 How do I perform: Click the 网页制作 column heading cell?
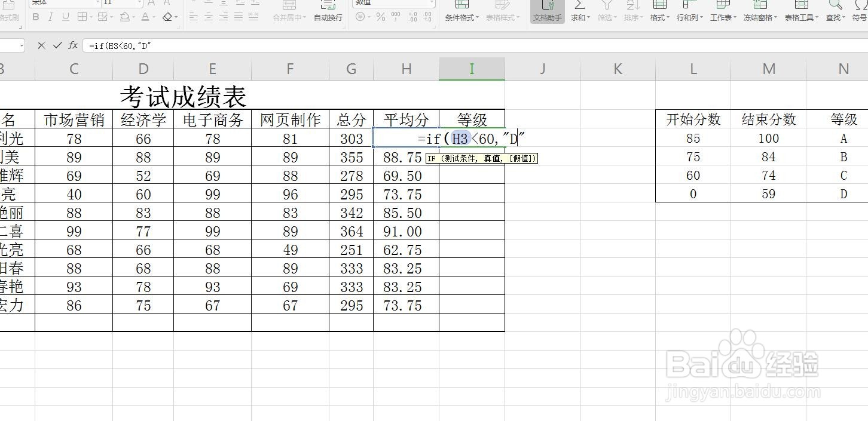pyautogui.click(x=290, y=119)
